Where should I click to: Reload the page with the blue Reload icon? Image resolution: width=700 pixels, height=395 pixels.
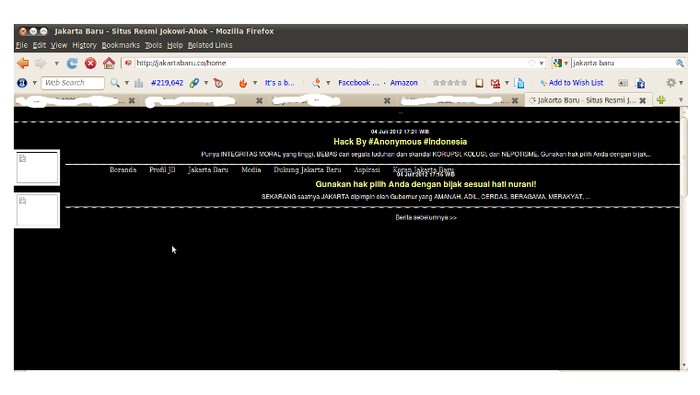coord(72,63)
